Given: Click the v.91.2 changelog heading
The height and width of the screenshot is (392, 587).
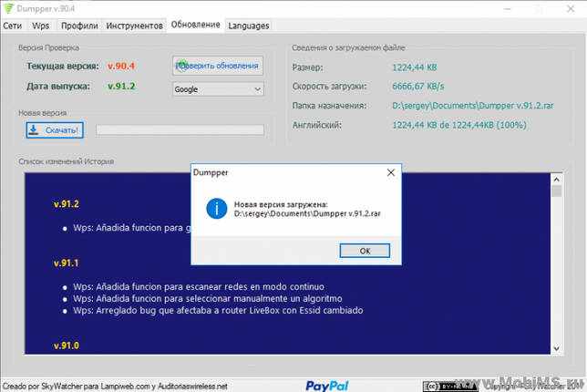Looking at the screenshot, I should pos(67,204).
